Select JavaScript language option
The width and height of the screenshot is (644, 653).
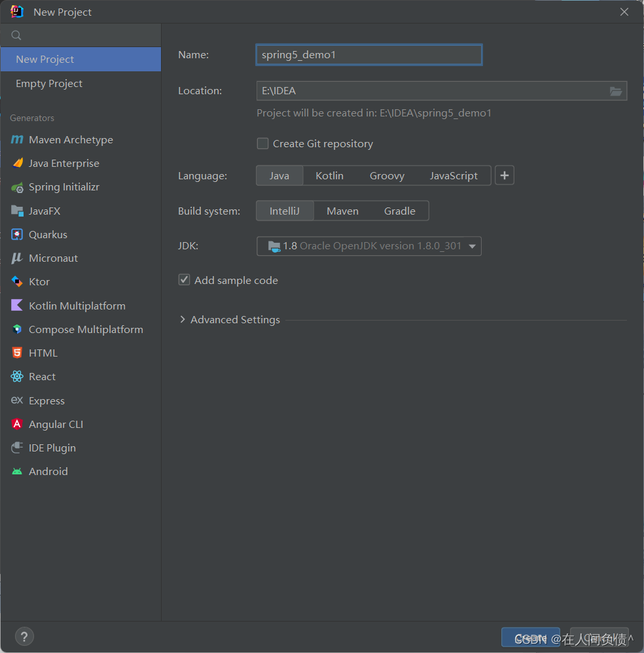pos(454,176)
